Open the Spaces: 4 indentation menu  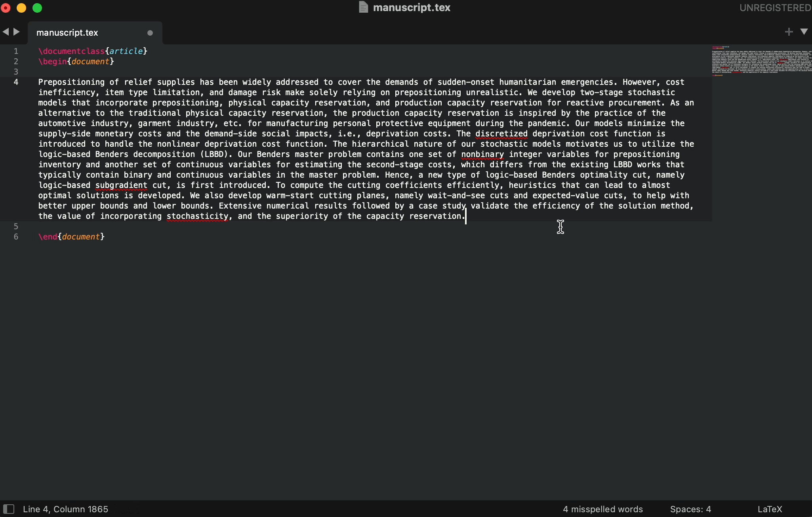[x=691, y=509]
